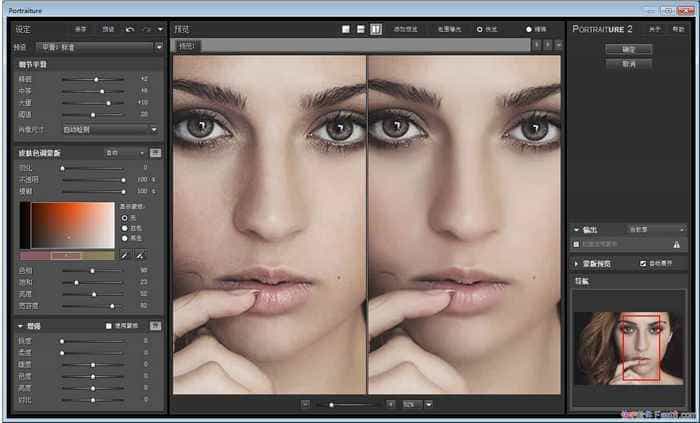
Task: Click the cancel button below confirm
Action: coord(629,63)
